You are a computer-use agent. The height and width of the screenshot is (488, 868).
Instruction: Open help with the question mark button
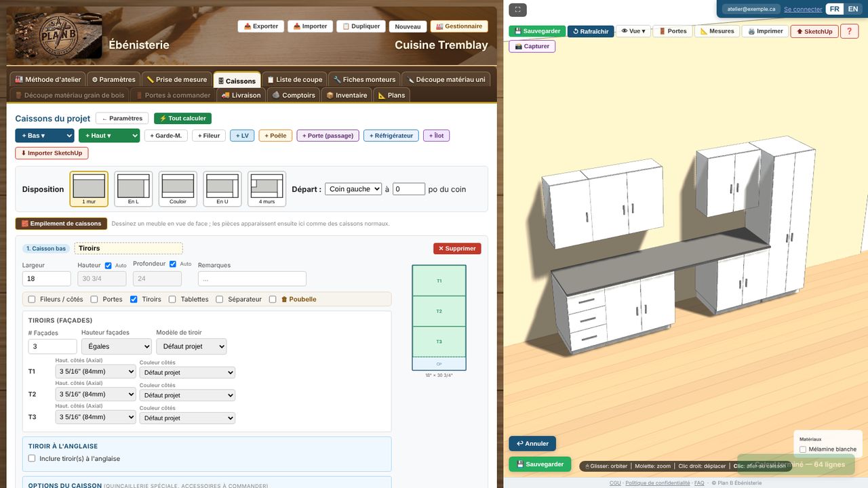click(x=849, y=31)
